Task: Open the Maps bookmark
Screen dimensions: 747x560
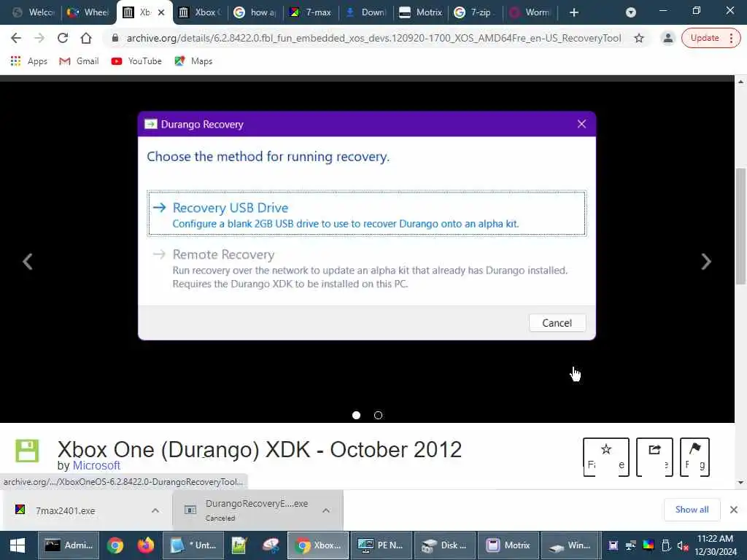Action: [x=194, y=61]
